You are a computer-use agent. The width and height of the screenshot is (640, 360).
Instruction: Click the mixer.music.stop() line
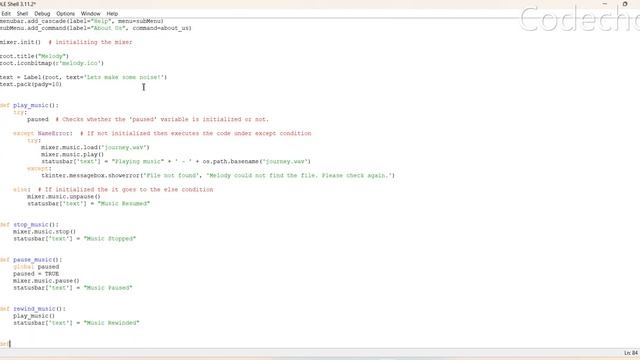tap(44, 231)
